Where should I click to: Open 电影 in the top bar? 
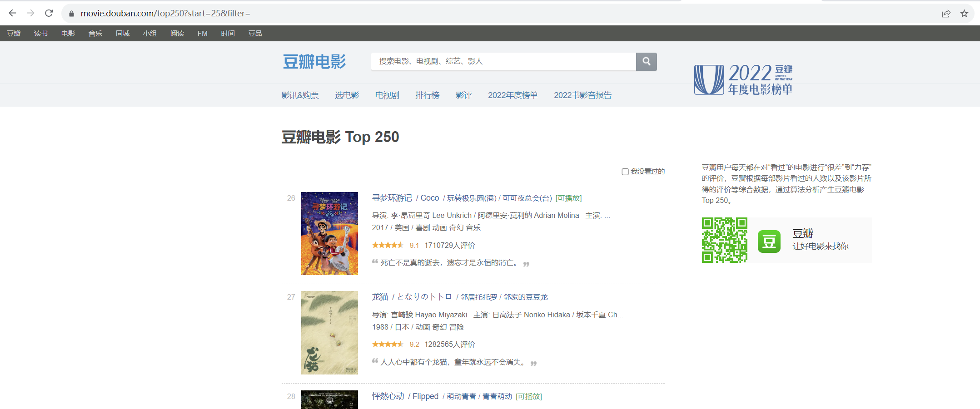(68, 33)
